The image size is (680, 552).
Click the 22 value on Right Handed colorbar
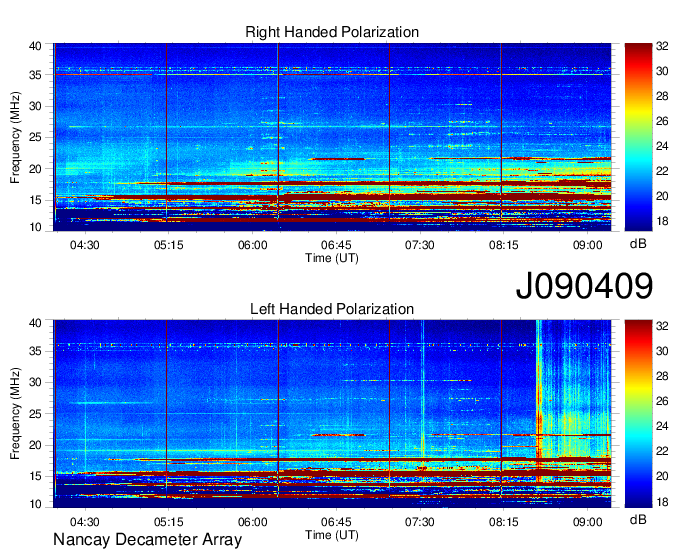[662, 171]
